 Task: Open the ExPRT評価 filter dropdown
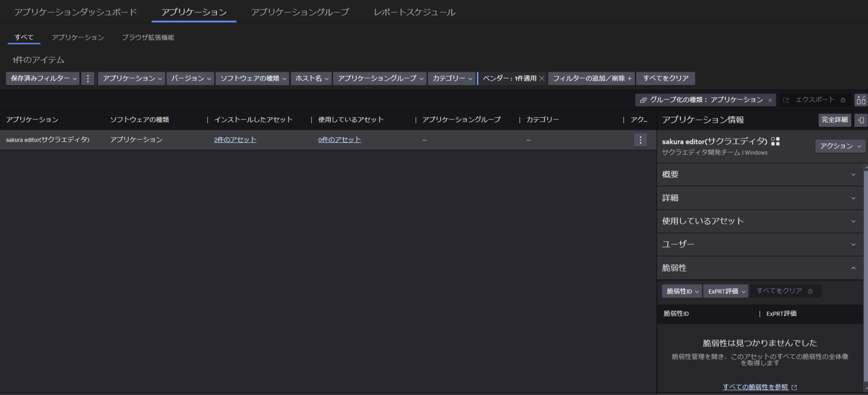tap(726, 291)
